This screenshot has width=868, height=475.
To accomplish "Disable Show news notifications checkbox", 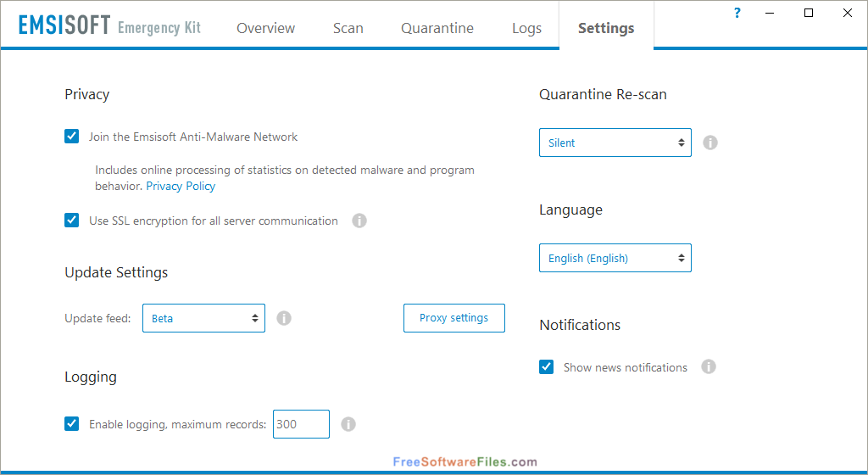I will 547,367.
